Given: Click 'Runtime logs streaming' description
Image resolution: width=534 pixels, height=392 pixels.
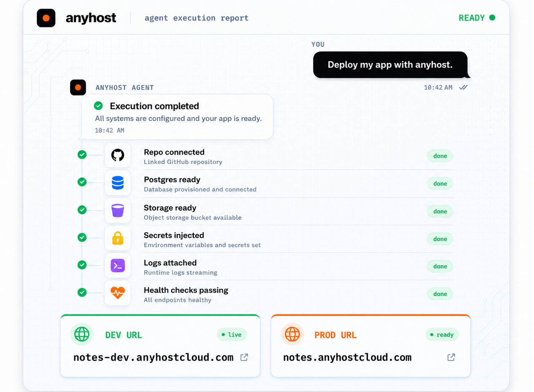Looking at the screenshot, I should pos(181,273).
